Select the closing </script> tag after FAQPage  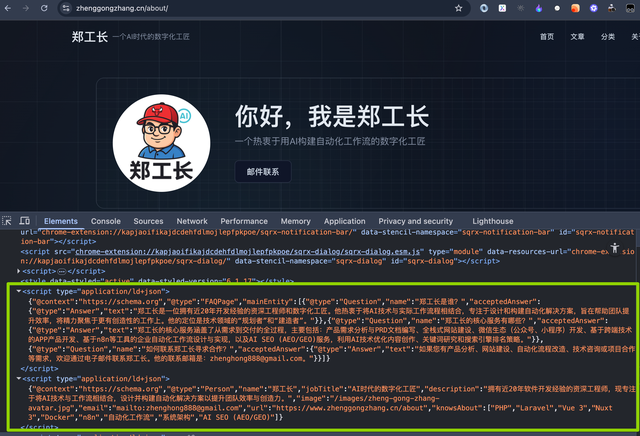(x=39, y=369)
